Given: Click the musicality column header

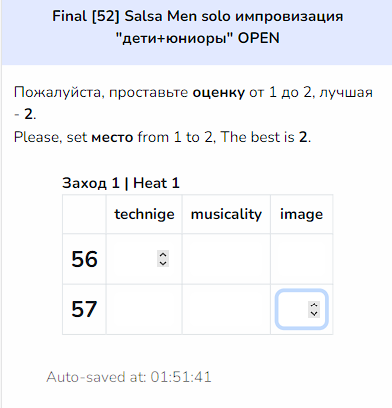Looking at the screenshot, I should pos(226,214).
